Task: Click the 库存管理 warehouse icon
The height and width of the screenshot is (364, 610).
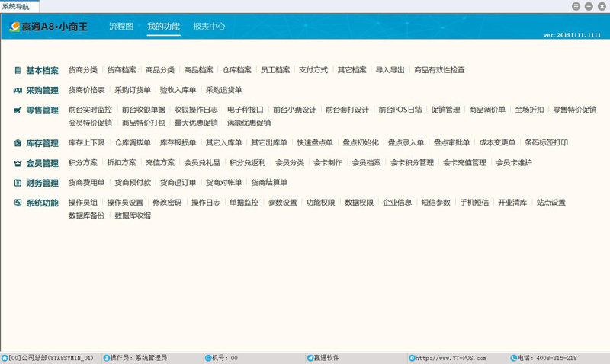Action: [x=18, y=143]
